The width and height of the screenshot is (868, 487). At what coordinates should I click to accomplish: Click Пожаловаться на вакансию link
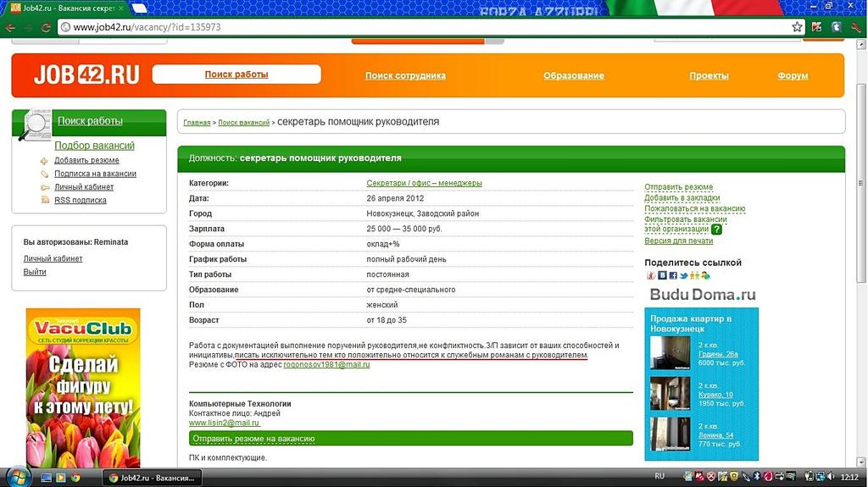pos(695,208)
